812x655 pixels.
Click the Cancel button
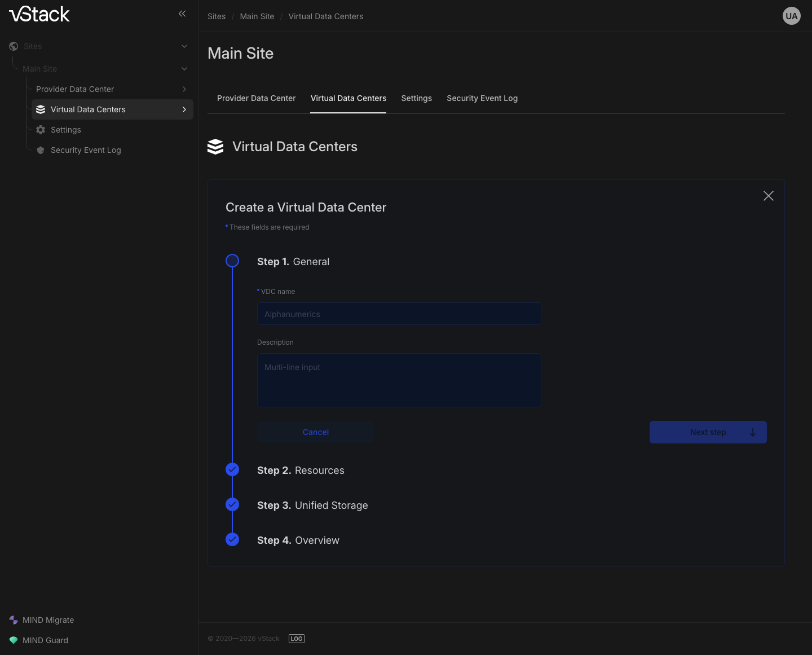coord(316,432)
